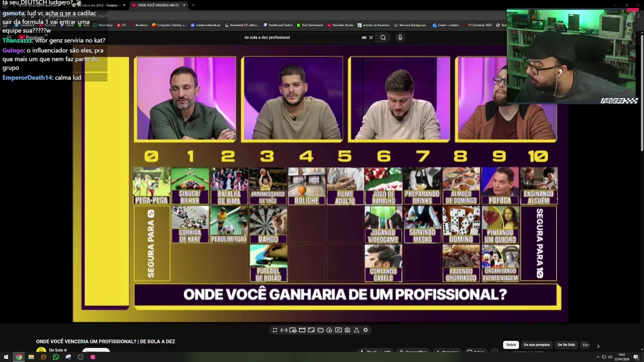Click the Boliche tile in the video
Image resolution: width=644 pixels, height=362 pixels.
click(x=307, y=186)
